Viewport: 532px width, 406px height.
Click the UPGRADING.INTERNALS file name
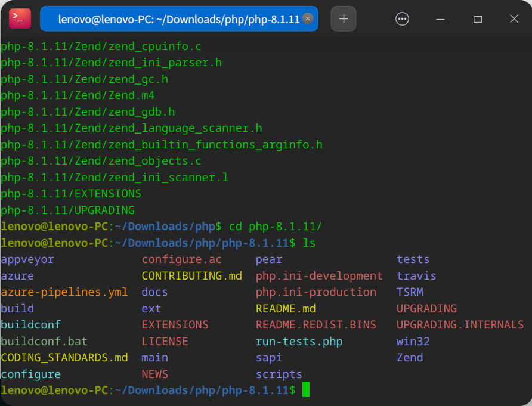point(460,325)
